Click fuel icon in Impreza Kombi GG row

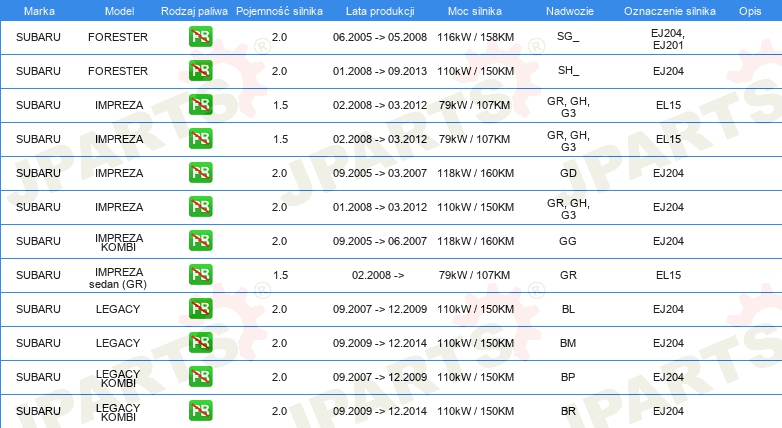click(200, 241)
